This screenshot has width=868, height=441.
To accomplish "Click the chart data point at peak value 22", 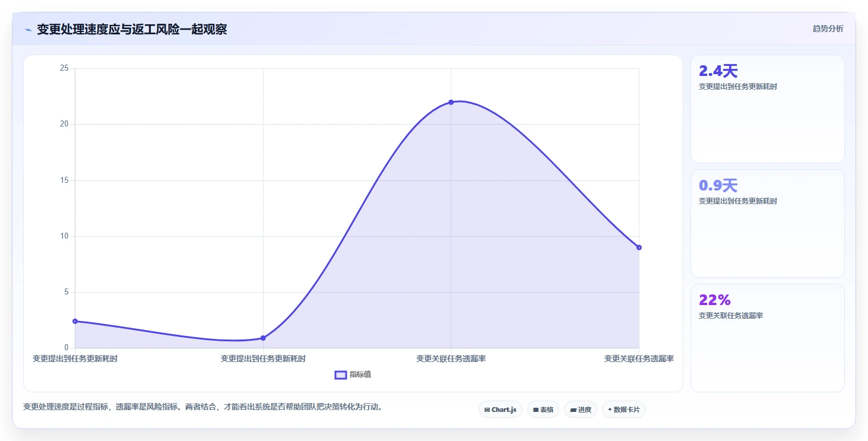I will point(451,102).
